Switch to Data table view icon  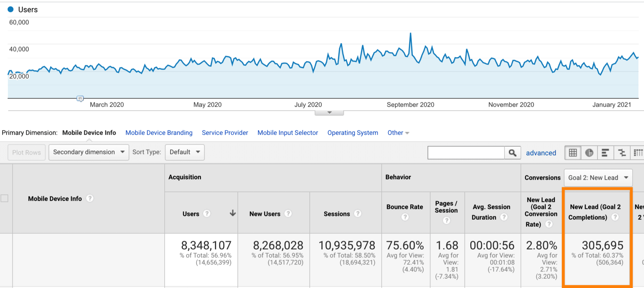[573, 153]
